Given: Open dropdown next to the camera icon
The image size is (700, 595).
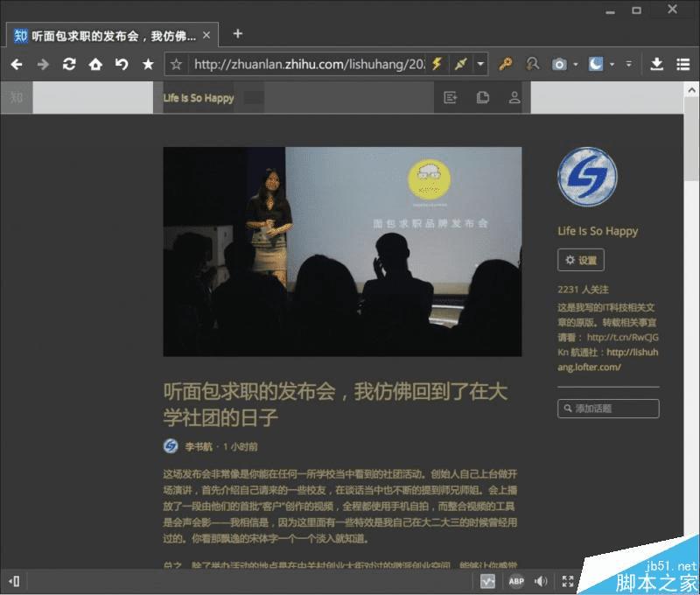Looking at the screenshot, I should click(x=576, y=65).
